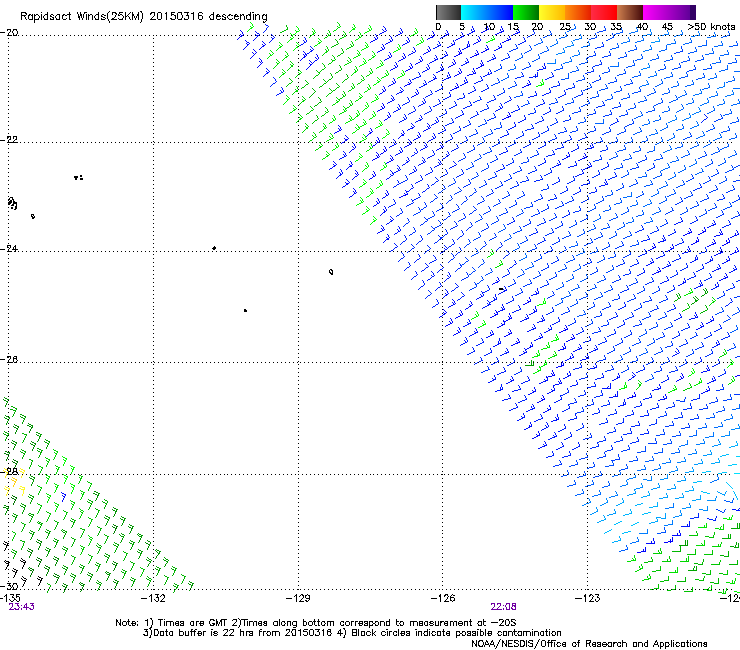Select the -28 latitude axis label
Image resolution: width=740 pixels, height=650 pixels.
9,472
